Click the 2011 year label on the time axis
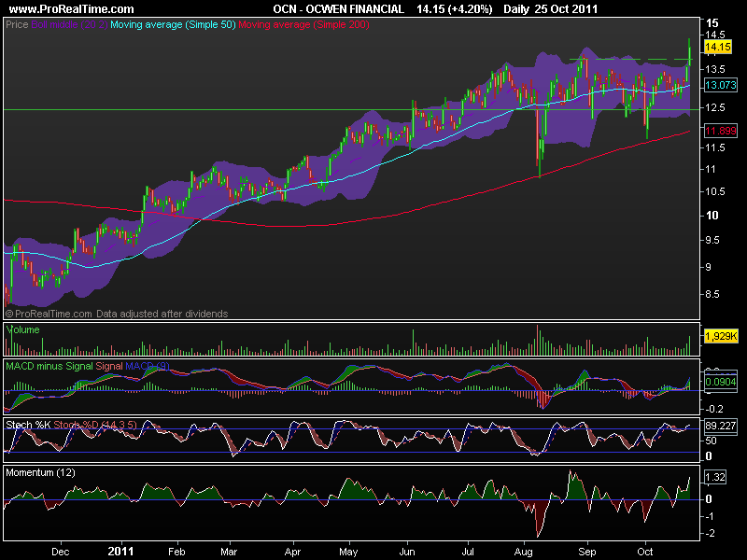 [120, 552]
